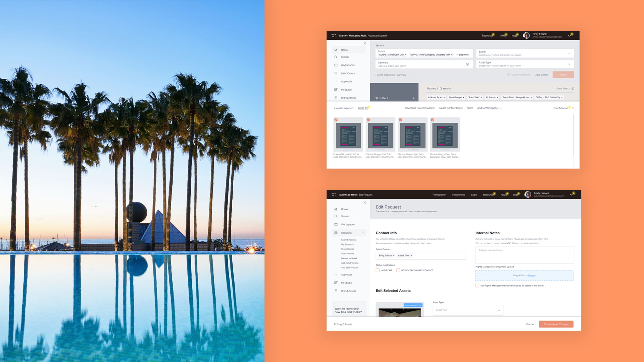This screenshot has height=362, width=644.
Task: Uncheck the second selected asset thumbnail checkbox
Action: click(368, 120)
